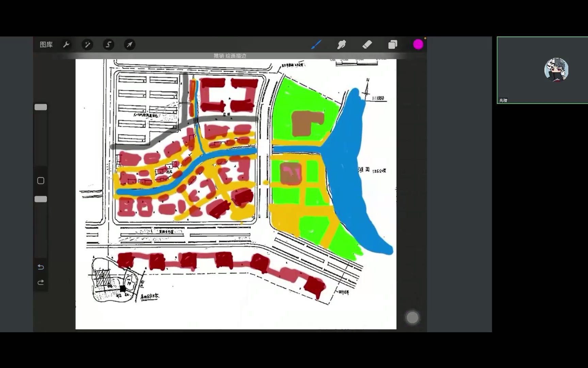
Task: Select the Brush tool
Action: (316, 45)
